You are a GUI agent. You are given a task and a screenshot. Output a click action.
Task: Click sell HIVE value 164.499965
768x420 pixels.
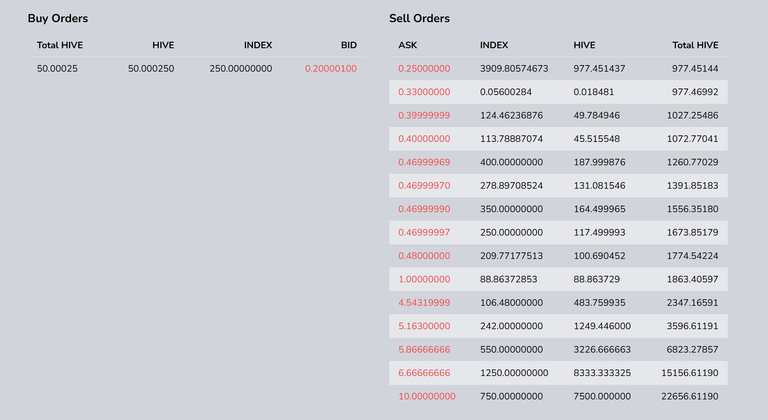(x=599, y=209)
